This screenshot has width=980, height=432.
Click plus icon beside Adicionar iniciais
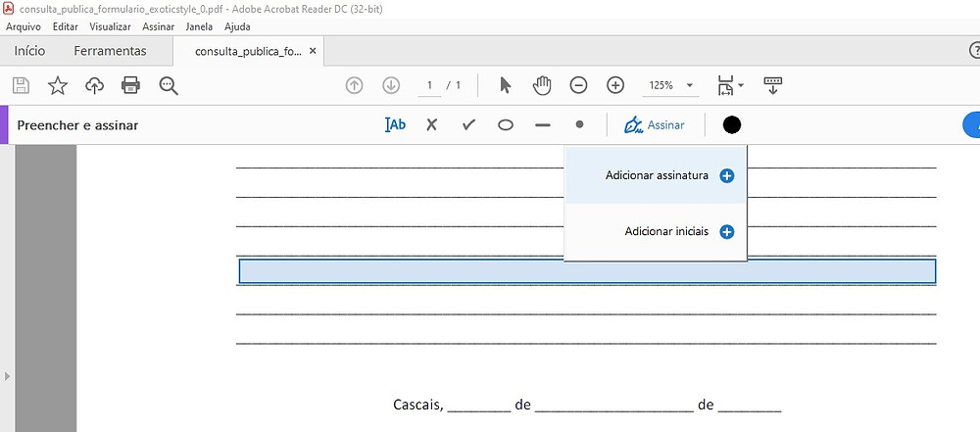pos(726,232)
